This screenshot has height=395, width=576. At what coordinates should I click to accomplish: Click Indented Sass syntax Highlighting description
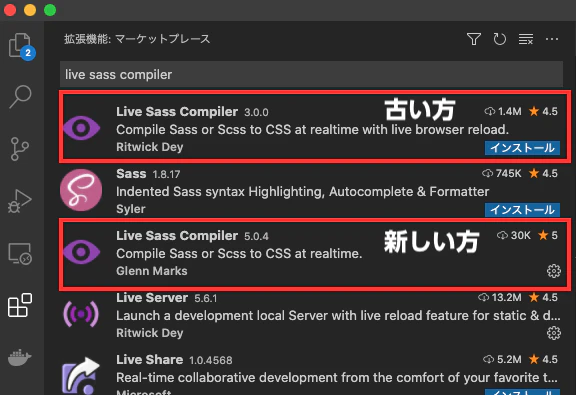click(302, 191)
